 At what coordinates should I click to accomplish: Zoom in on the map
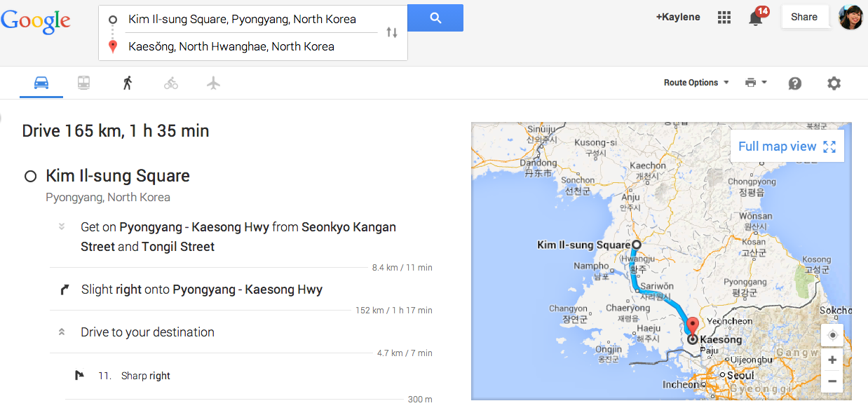pos(832,360)
